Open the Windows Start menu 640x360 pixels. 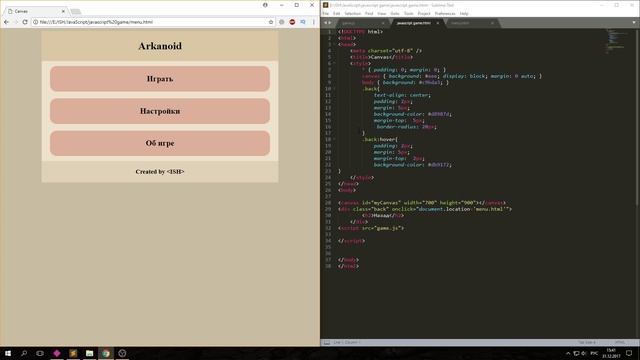8,353
